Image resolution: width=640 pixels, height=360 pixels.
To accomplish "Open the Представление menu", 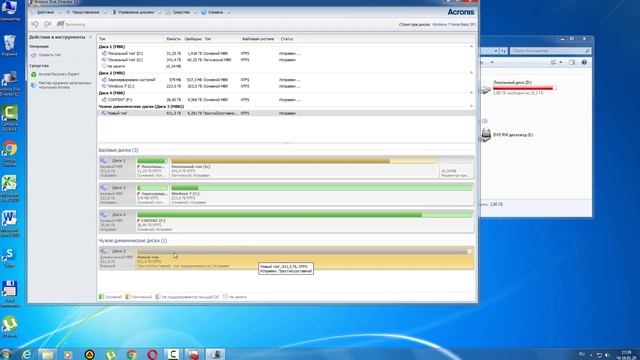I will coord(85,12).
